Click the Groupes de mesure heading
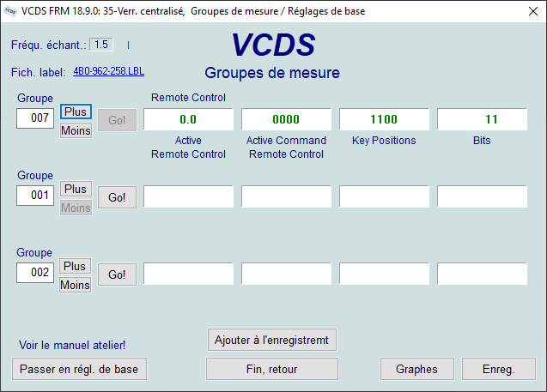 point(272,73)
